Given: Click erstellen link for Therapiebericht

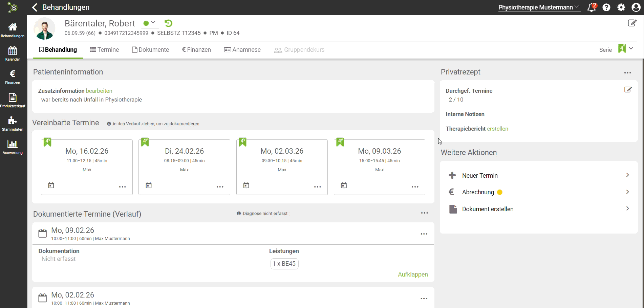Looking at the screenshot, I should tap(497, 129).
